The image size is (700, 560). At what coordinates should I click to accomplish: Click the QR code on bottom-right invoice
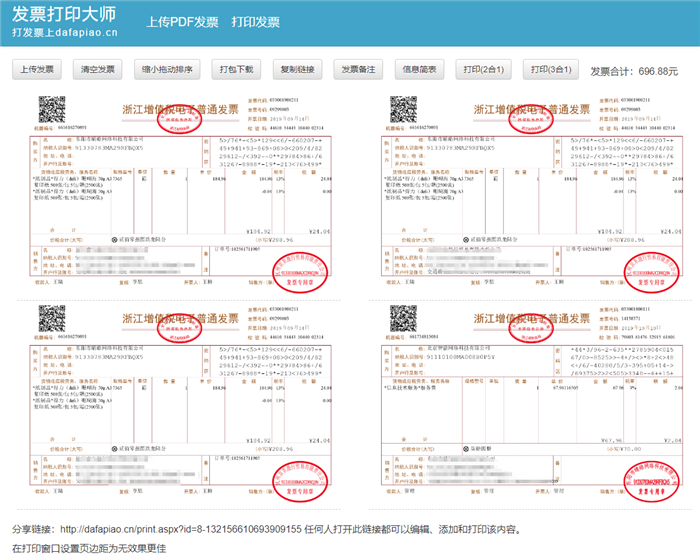tap(403, 318)
